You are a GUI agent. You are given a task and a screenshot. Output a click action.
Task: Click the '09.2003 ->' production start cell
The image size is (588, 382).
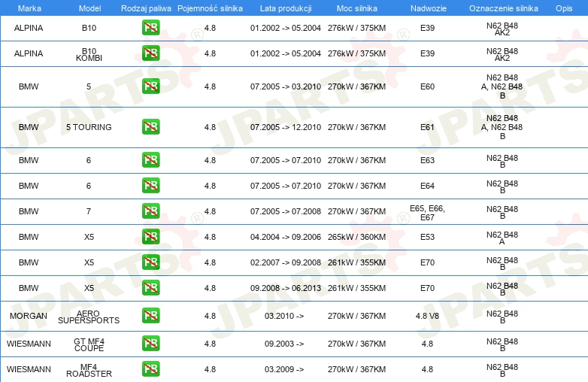(x=284, y=344)
